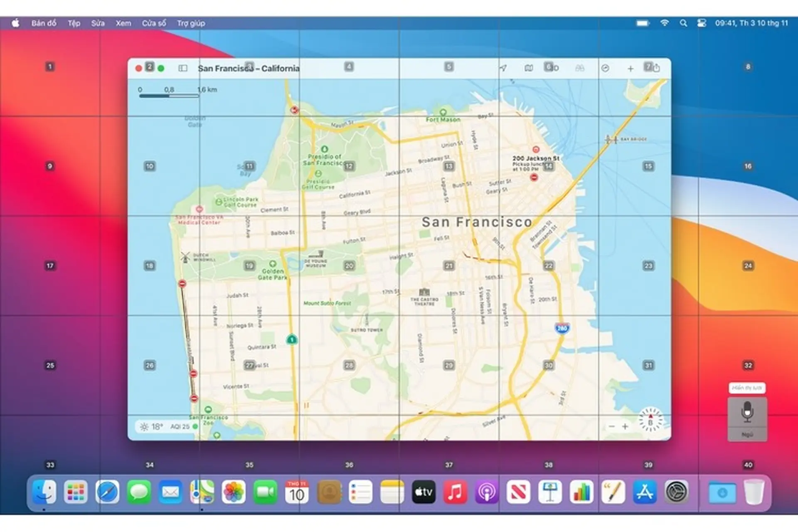The height and width of the screenshot is (532, 798).
Task: Open Spotlight search icon
Action: pos(683,23)
